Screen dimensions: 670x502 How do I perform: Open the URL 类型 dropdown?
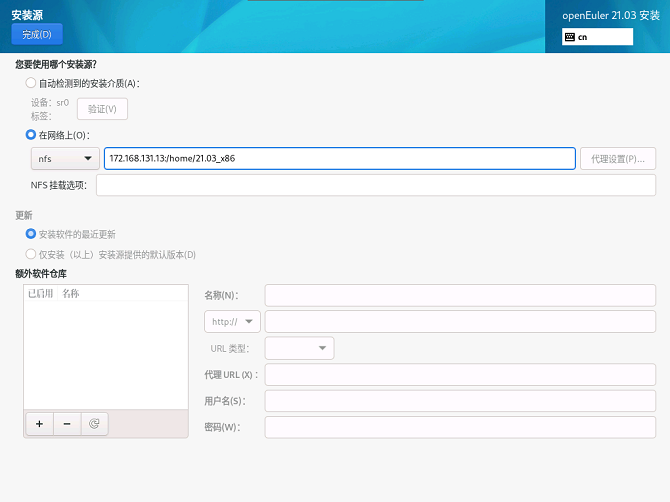[300, 348]
